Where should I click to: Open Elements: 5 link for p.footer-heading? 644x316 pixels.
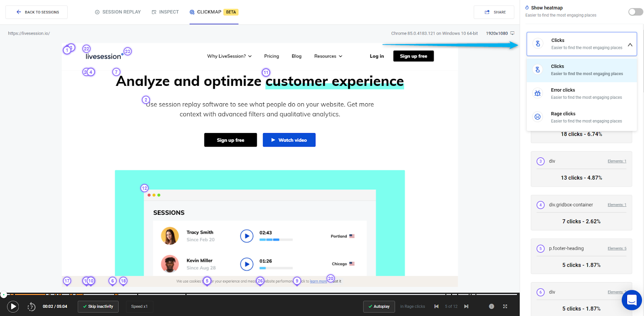617,248
